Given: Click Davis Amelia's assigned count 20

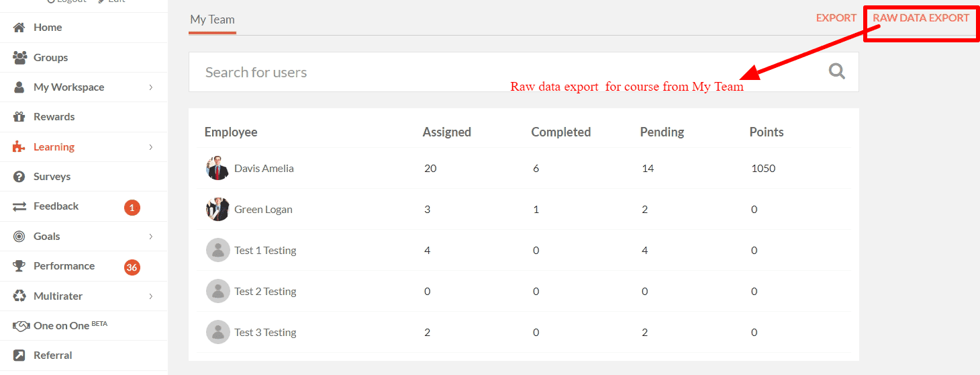Looking at the screenshot, I should click(x=430, y=169).
